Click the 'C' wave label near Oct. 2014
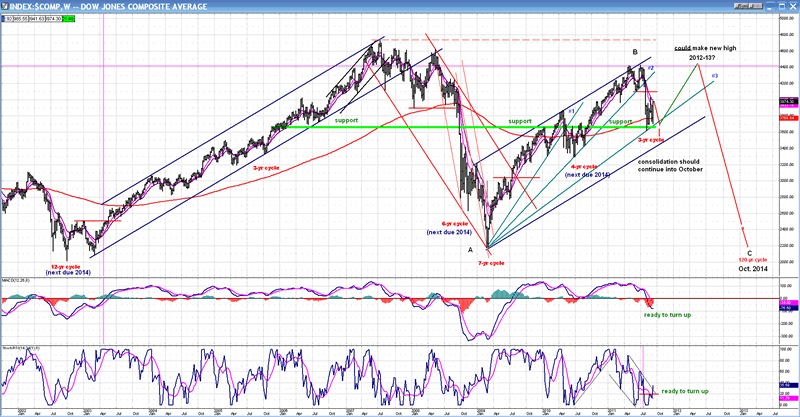Viewport: 800px width, 417px height. pyautogui.click(x=749, y=253)
